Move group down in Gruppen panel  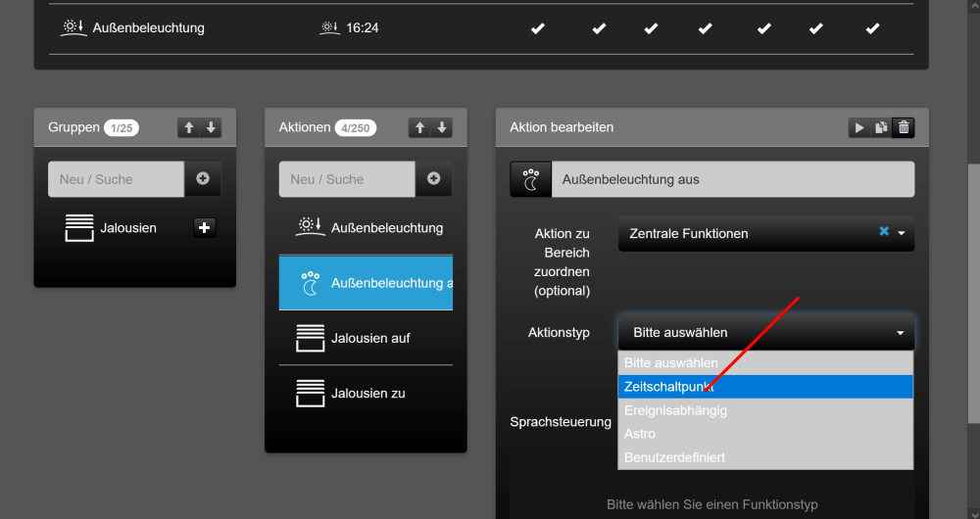pyautogui.click(x=211, y=127)
